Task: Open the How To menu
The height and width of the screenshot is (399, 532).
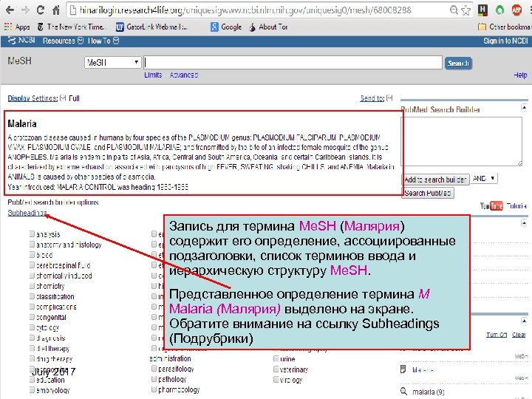Action: tap(103, 41)
